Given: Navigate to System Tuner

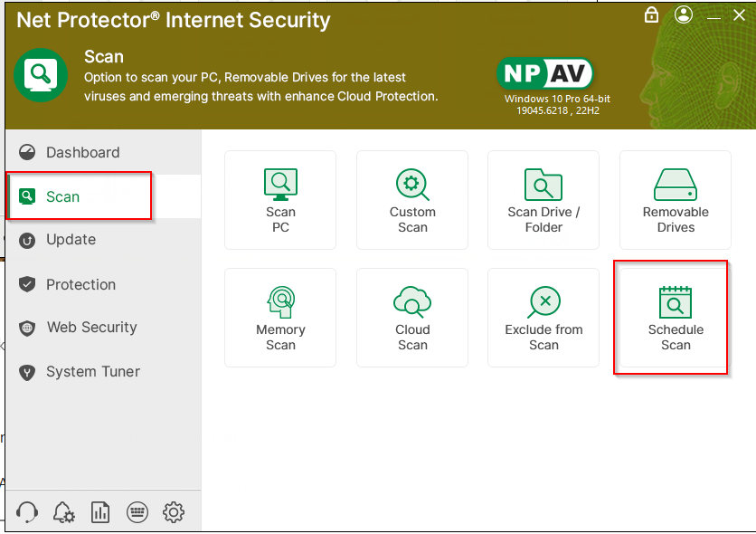Looking at the screenshot, I should point(92,372).
